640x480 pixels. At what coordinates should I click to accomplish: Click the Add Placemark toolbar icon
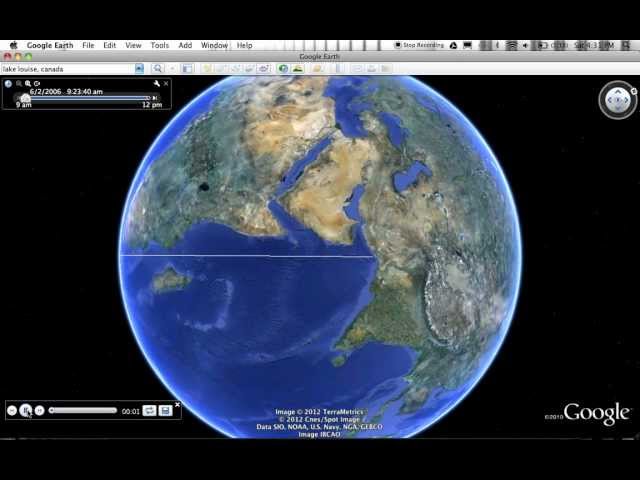pyautogui.click(x=207, y=69)
